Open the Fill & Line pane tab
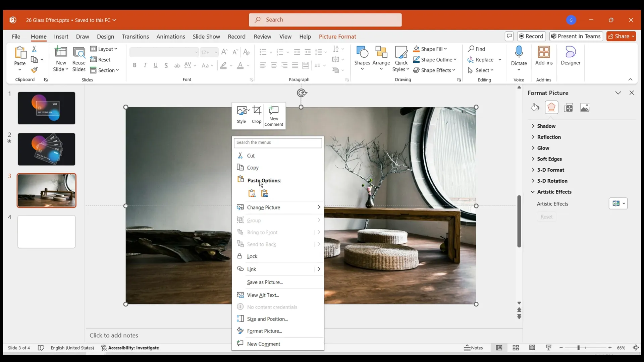Viewport: 644px width, 362px height. coord(535,108)
